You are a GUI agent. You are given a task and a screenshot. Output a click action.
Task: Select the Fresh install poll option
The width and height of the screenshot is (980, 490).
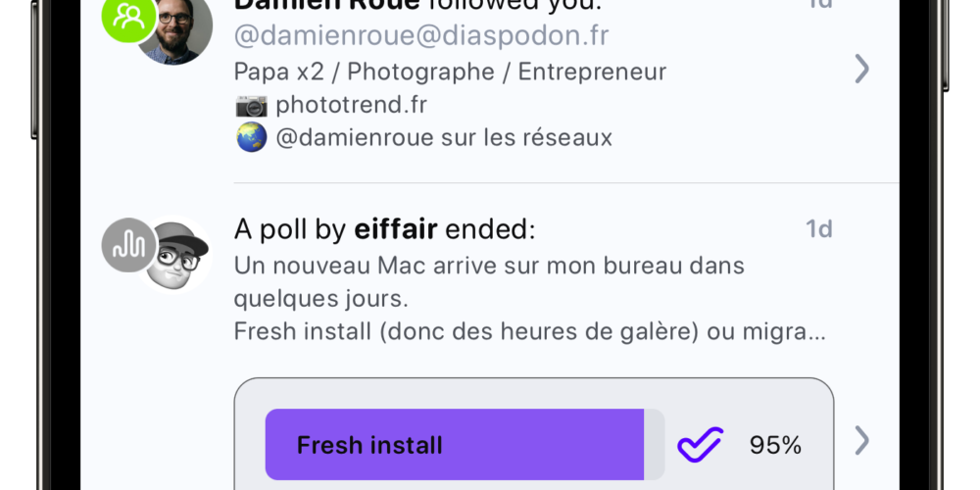coord(465,444)
